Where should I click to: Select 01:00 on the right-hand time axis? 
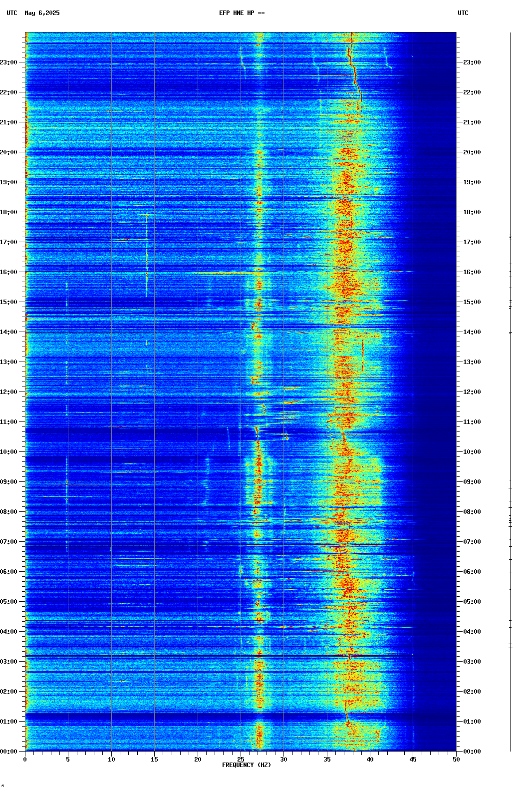[472, 722]
